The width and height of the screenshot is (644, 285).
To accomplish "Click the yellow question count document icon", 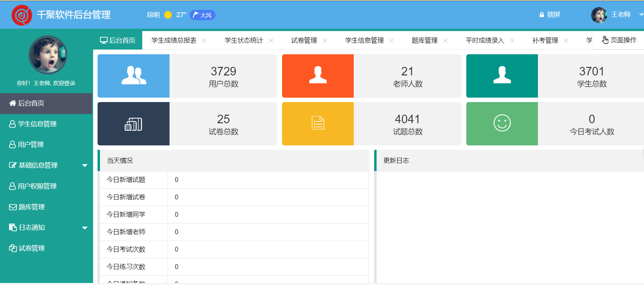I will coord(318,124).
